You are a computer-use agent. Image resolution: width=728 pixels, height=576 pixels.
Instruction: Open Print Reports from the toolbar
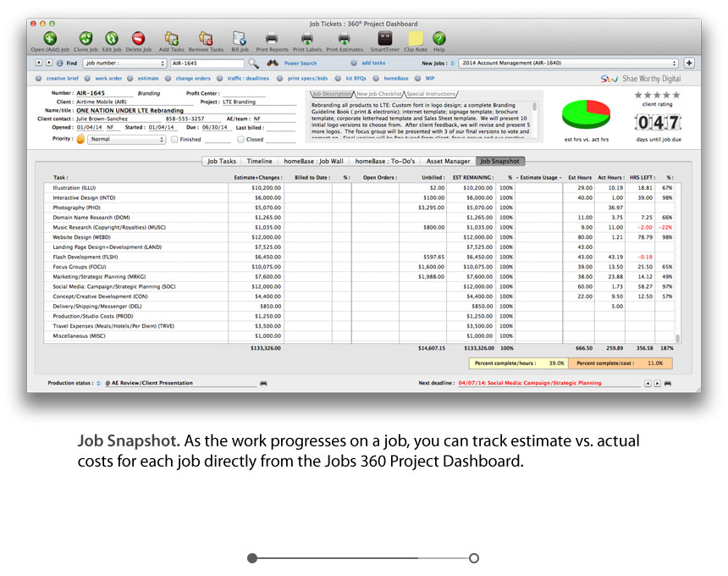272,38
